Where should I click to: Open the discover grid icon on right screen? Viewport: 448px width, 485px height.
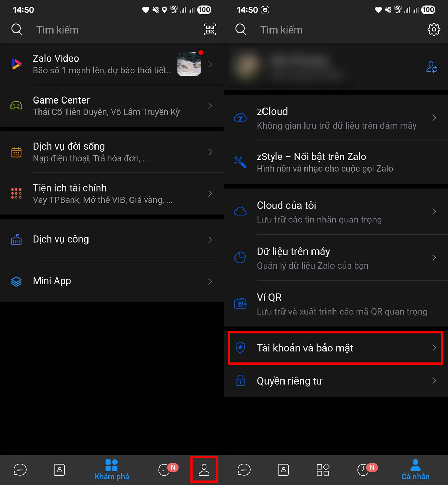point(323,470)
